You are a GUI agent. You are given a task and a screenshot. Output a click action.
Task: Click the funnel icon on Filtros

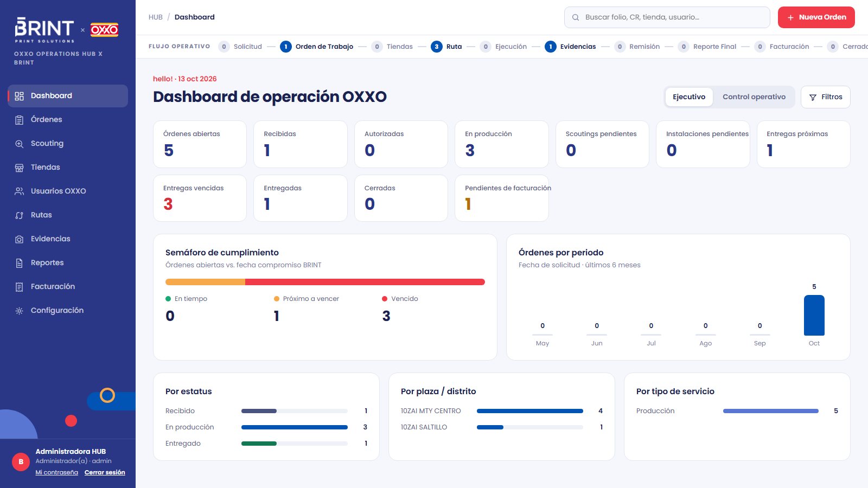point(813,98)
